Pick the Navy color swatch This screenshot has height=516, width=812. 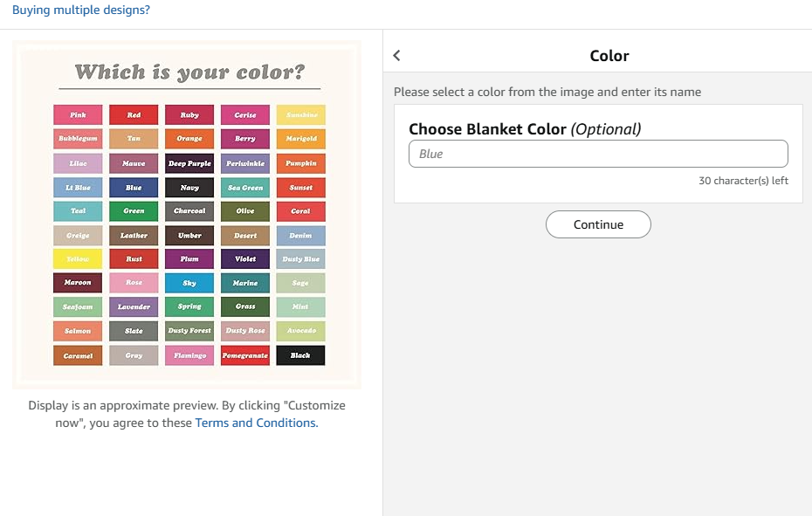(x=189, y=188)
